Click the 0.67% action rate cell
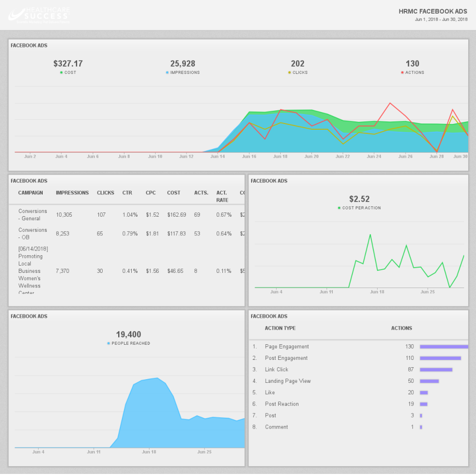 click(x=224, y=215)
